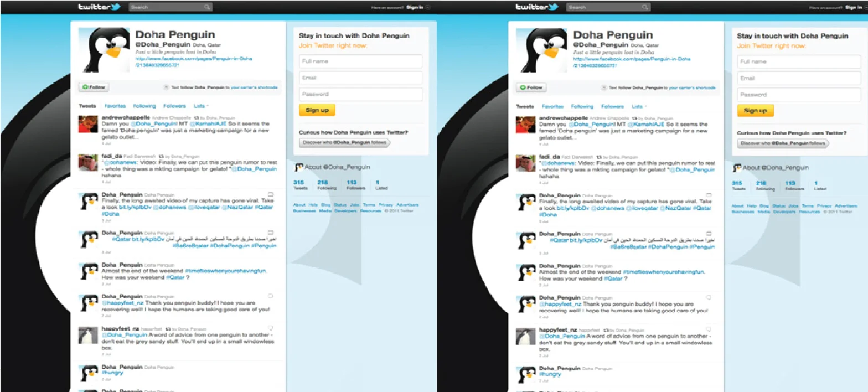Click the Follow button in the left page

pyautogui.click(x=94, y=87)
